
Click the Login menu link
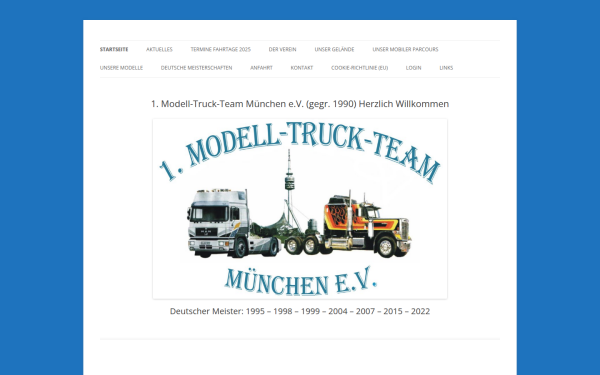413,68
